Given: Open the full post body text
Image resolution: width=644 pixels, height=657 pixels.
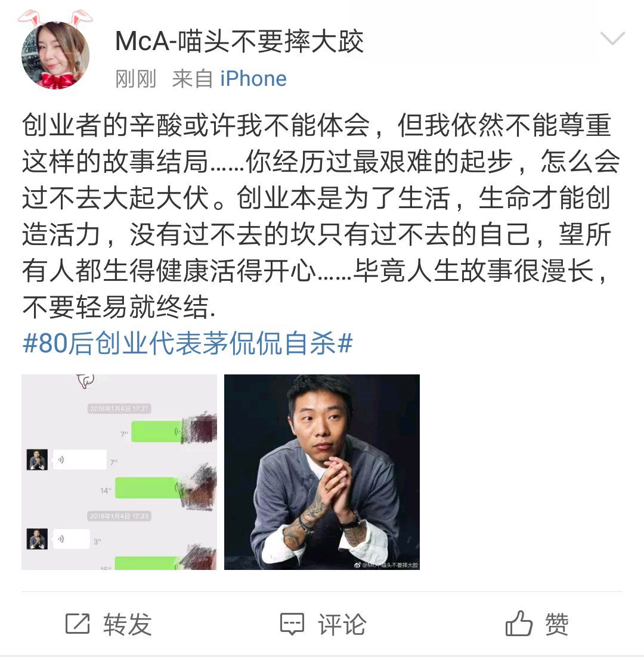Looking at the screenshot, I should (321, 216).
